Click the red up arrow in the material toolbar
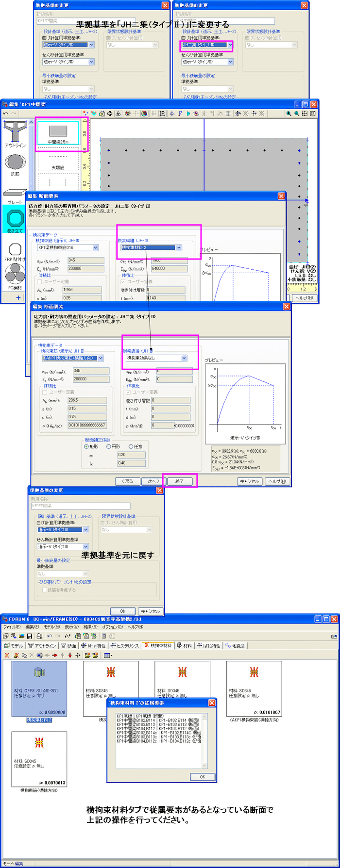 [x=62, y=655]
